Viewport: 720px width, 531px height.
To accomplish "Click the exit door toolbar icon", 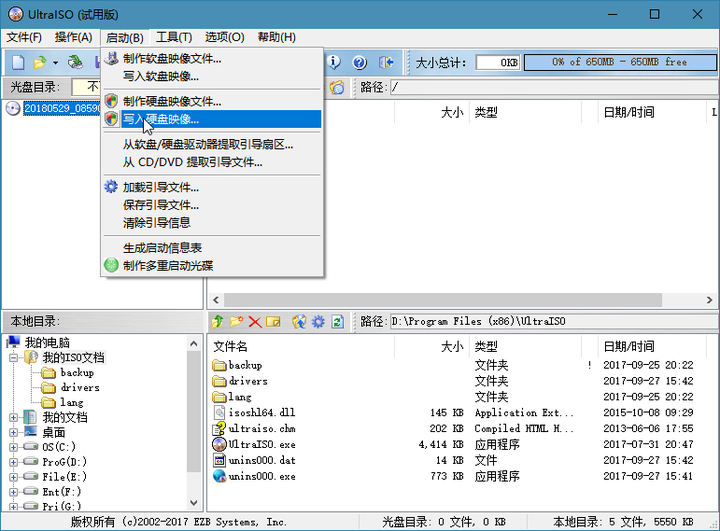I will click(x=386, y=62).
